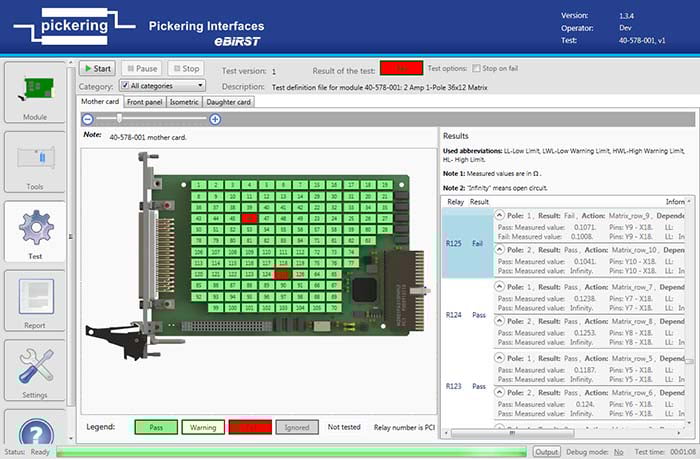The width and height of the screenshot is (700, 460).
Task: Click the green Pass legend swatch
Action: click(156, 427)
